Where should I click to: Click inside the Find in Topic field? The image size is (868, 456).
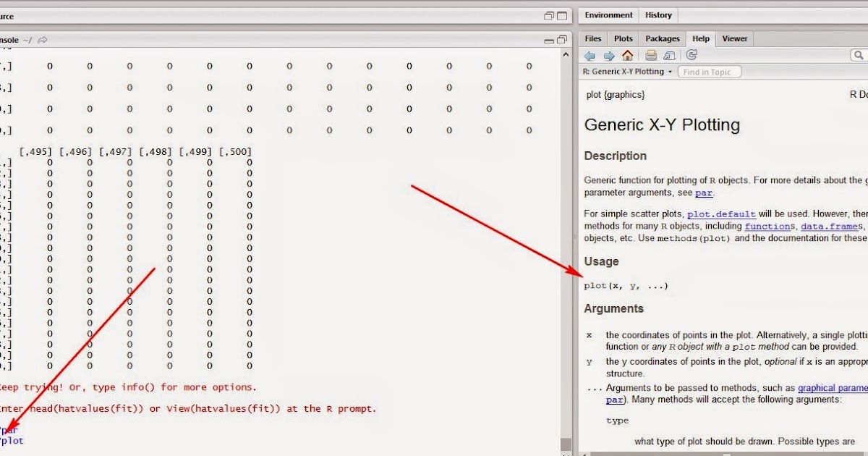coord(709,71)
